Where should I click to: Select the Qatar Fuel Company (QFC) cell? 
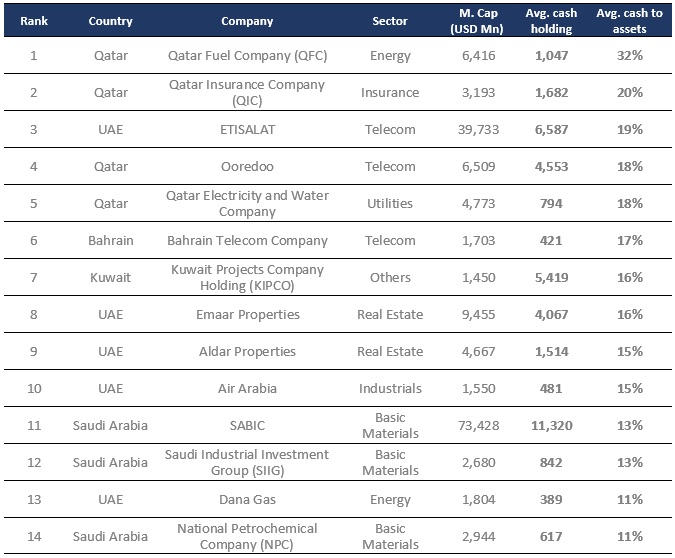point(247,55)
